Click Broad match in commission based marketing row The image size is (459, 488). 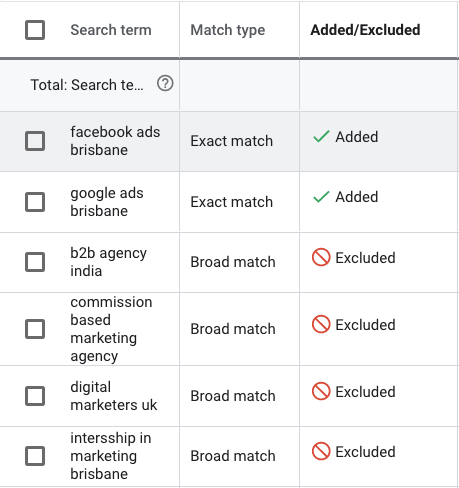[233, 329]
